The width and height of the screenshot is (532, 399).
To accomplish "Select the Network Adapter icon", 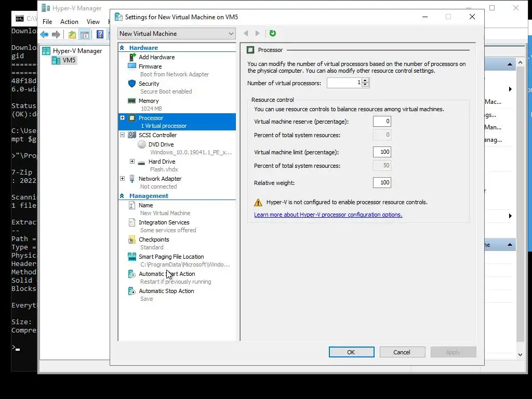I will [x=132, y=179].
